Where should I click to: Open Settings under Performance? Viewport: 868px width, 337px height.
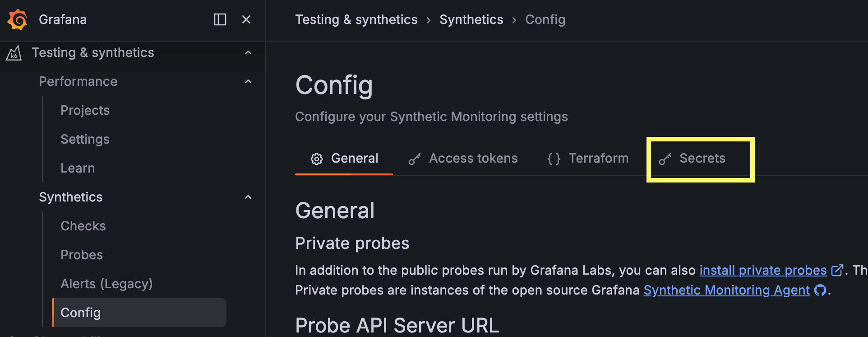pos(85,139)
